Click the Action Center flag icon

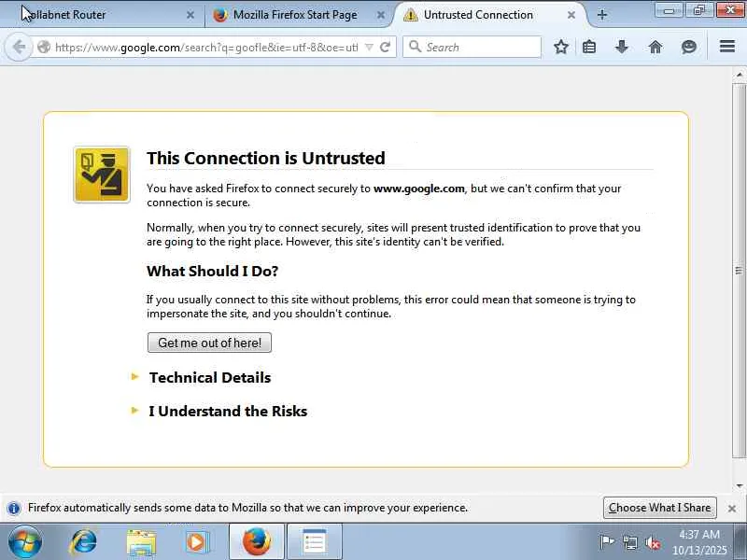[606, 542]
